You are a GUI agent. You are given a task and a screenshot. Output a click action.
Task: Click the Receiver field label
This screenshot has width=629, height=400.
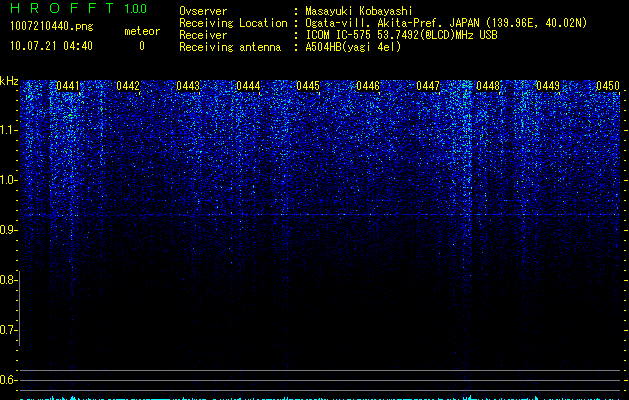click(203, 35)
